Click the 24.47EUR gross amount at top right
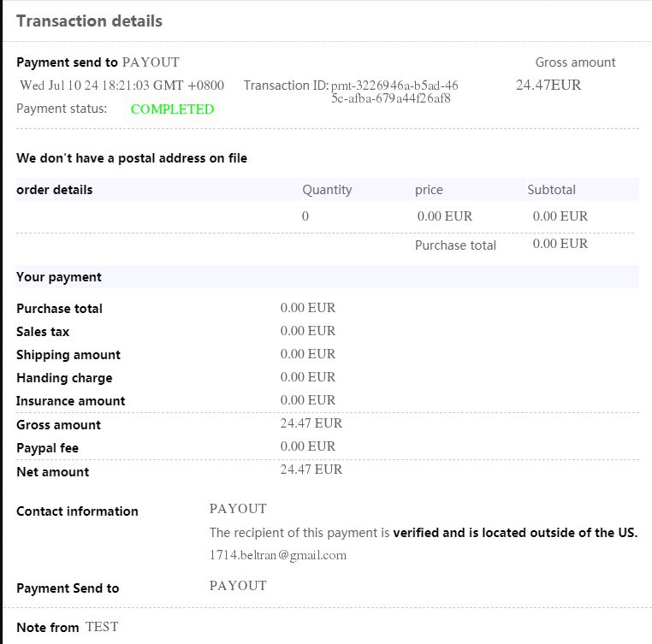The height and width of the screenshot is (644, 652). point(548,85)
